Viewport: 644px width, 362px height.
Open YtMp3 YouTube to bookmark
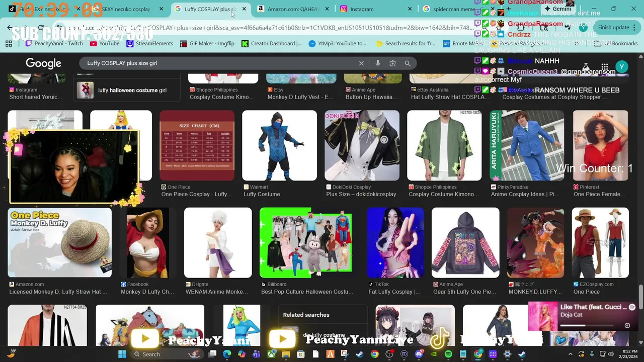tap(338, 44)
